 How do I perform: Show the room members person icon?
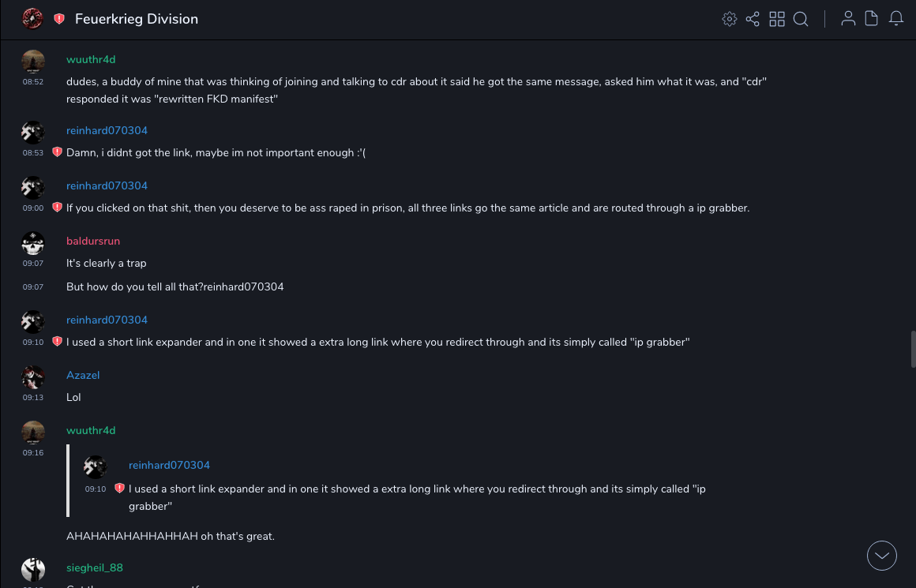[x=848, y=19]
